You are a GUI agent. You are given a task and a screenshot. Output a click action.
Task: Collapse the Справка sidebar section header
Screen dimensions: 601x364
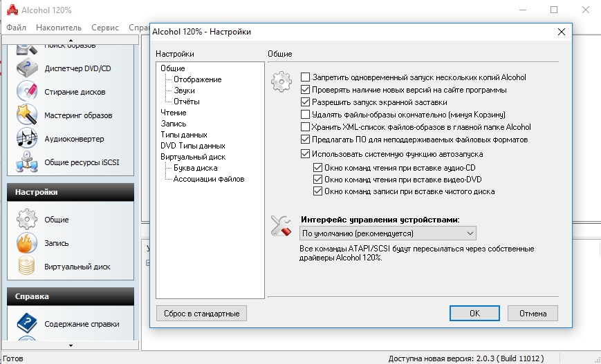pos(71,296)
